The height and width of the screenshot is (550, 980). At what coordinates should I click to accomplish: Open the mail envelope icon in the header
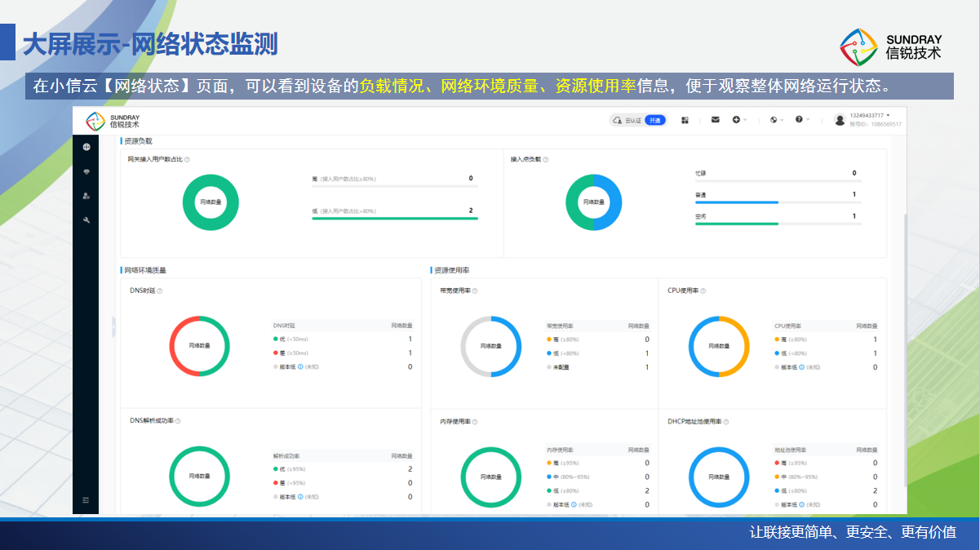coord(715,120)
